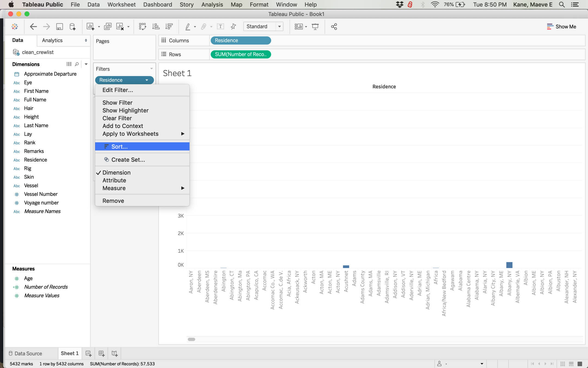Viewport: 588px width, 368px height.
Task: Click the new data source icon
Action: (72, 26)
